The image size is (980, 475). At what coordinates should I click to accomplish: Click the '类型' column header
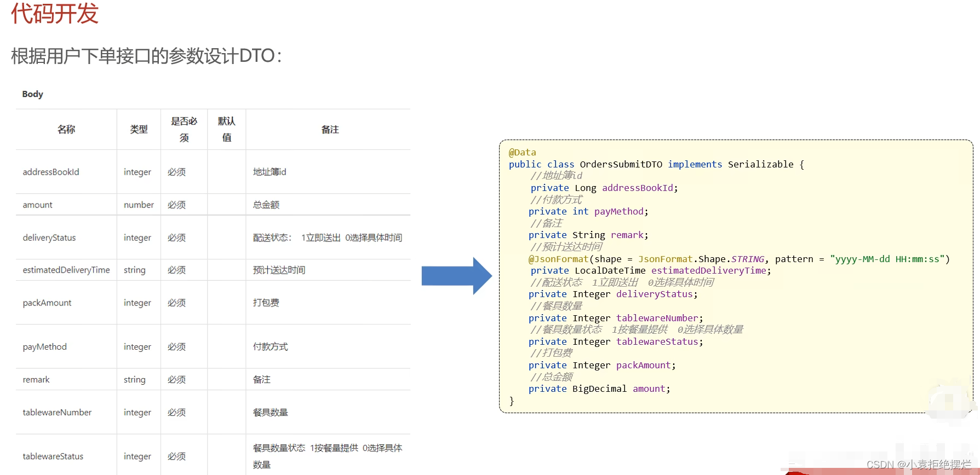tap(139, 129)
